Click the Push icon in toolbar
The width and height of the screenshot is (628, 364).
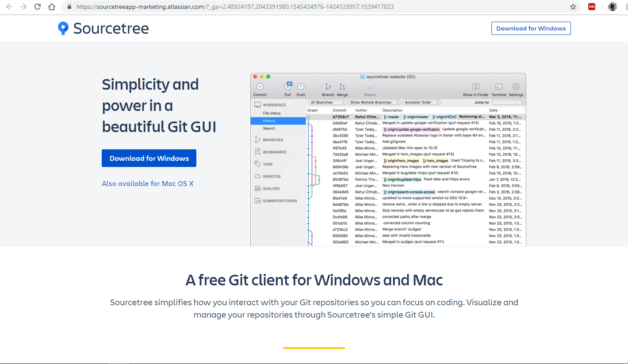(301, 87)
